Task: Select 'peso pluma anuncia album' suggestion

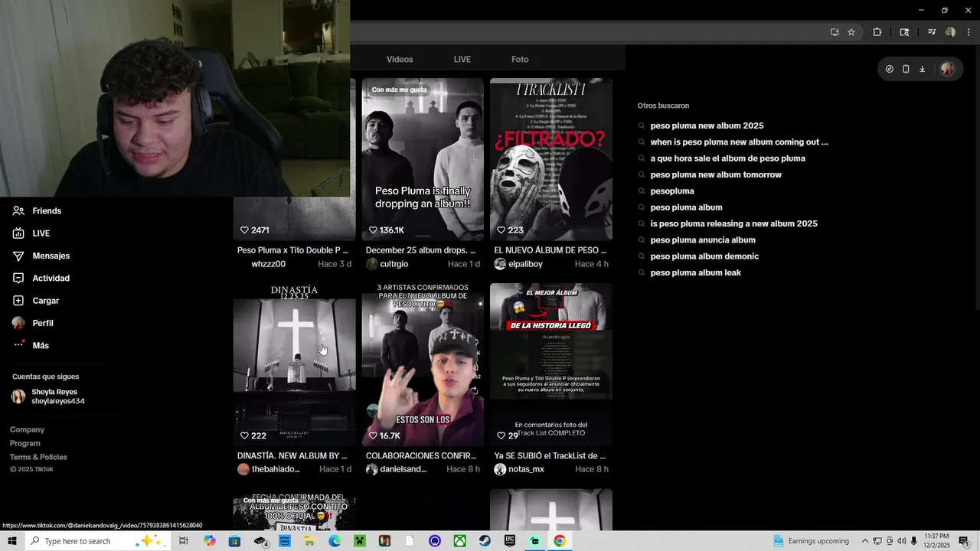Action: [x=703, y=240]
